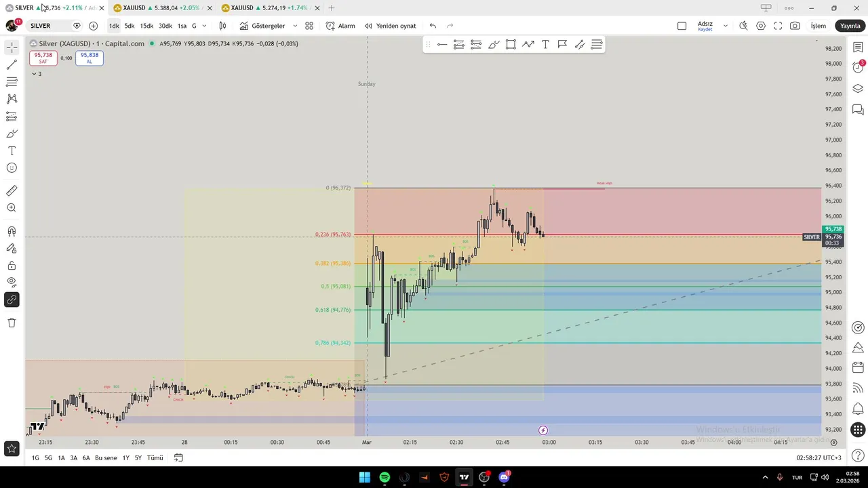Select the G daily timeframe

click(x=194, y=26)
